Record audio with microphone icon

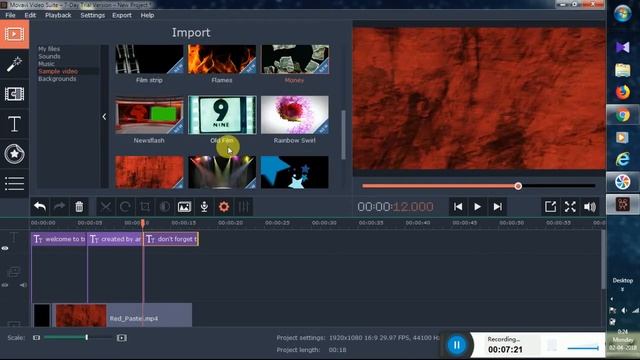204,207
